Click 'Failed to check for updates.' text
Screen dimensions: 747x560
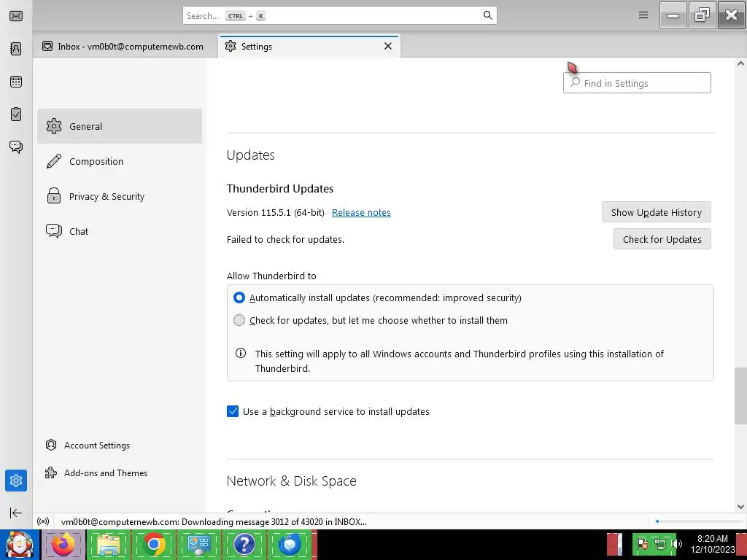(x=285, y=239)
